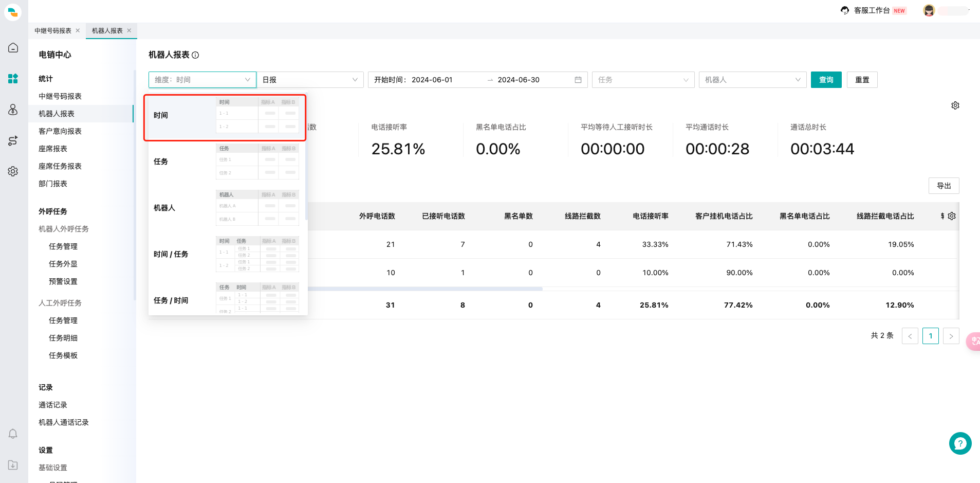Go to previous page arrow
Viewport: 980px width, 483px height.
point(910,336)
